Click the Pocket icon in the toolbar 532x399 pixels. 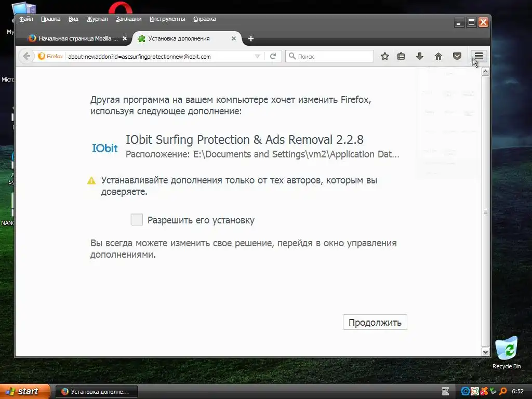[x=457, y=56]
